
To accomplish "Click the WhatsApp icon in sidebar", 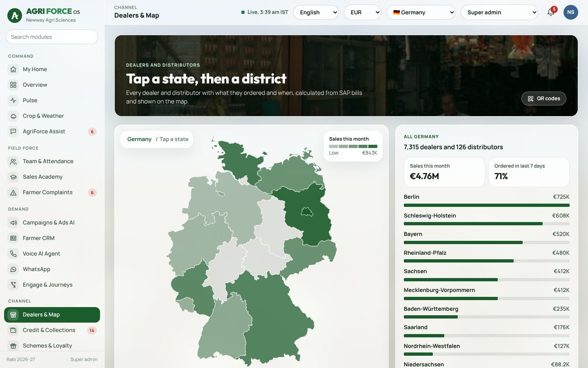I will click(x=13, y=269).
